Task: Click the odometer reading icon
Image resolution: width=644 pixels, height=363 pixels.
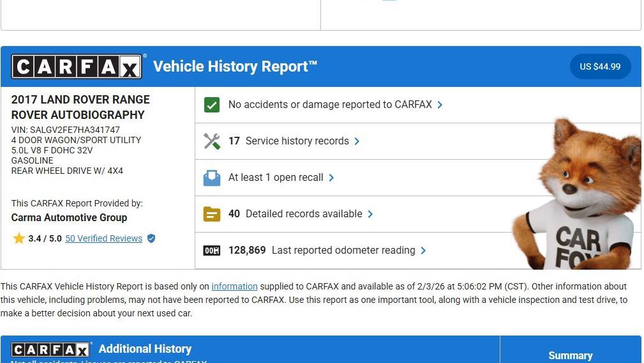Action: 212,251
